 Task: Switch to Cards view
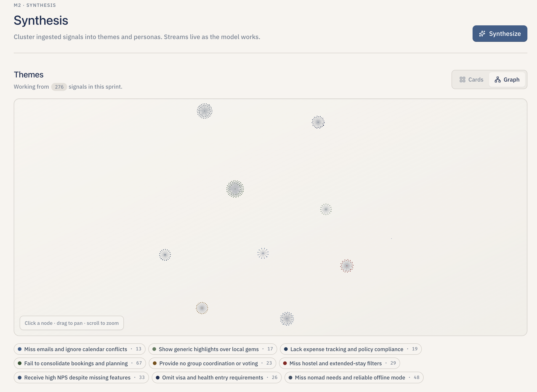pyautogui.click(x=471, y=79)
